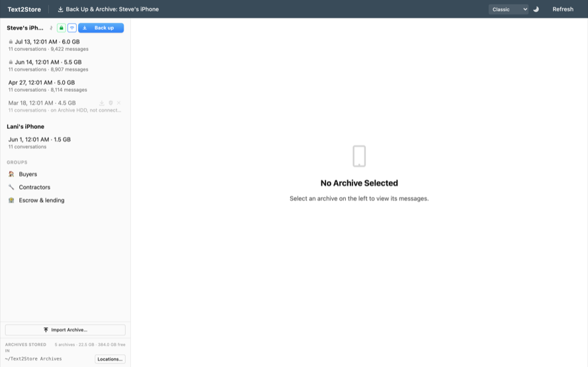The image size is (588, 367).
Task: Click the small pin icon beside Steve's iPhone
Action: [x=52, y=28]
